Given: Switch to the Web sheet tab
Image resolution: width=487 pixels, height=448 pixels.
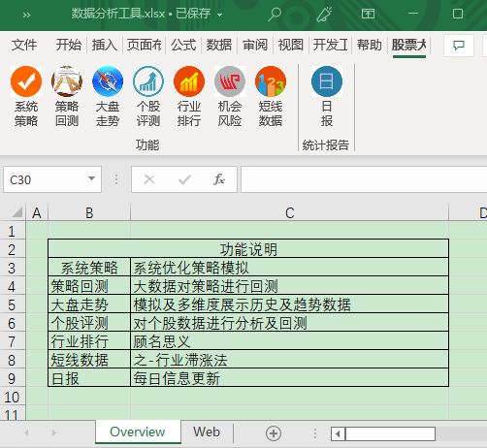Looking at the screenshot, I should tap(207, 432).
